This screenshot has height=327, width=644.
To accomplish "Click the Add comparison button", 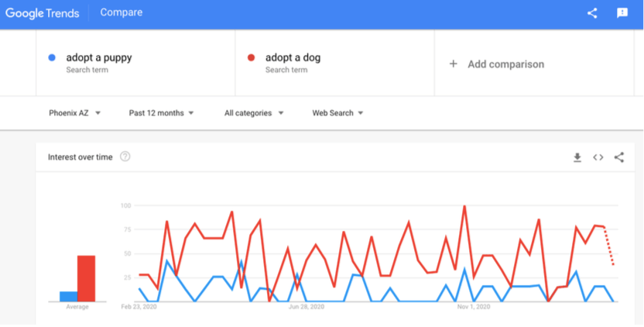I will coord(505,64).
